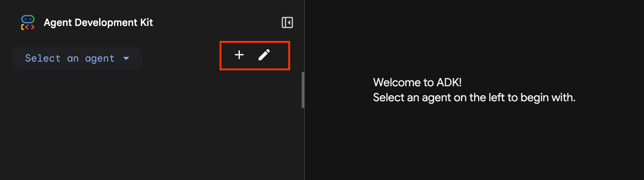Click the Welcome to ADK message area
The width and height of the screenshot is (644, 180).
point(475,89)
